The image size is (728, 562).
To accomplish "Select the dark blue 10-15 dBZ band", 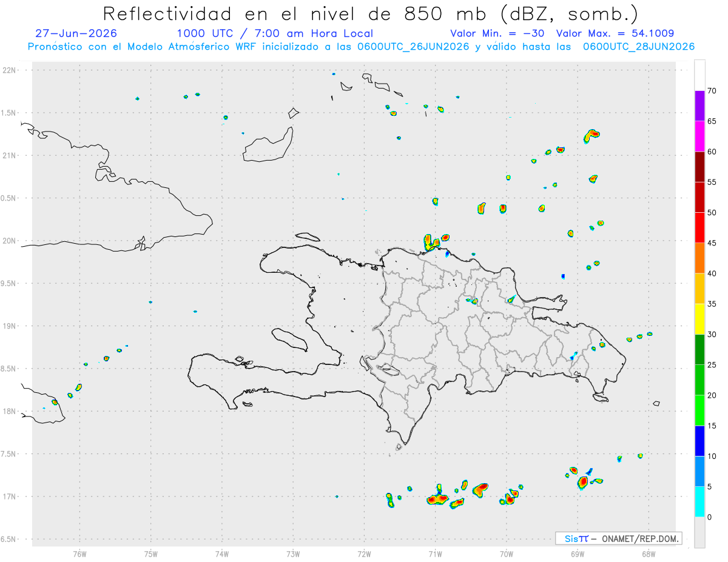I will [x=699, y=441].
